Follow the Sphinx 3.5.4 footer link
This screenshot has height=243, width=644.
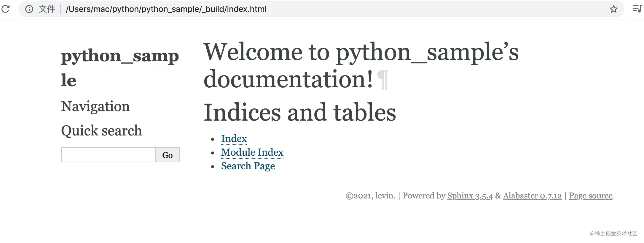coord(470,196)
